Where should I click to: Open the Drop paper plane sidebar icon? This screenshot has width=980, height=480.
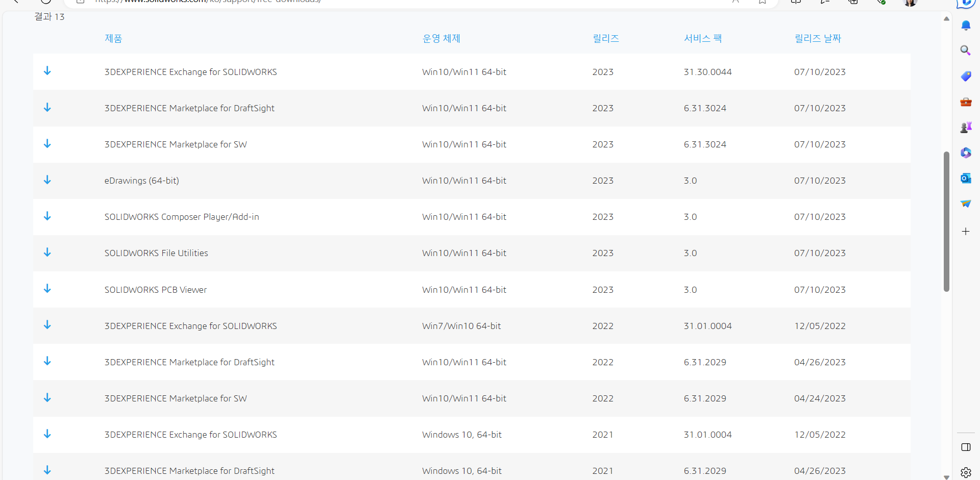coord(966,204)
